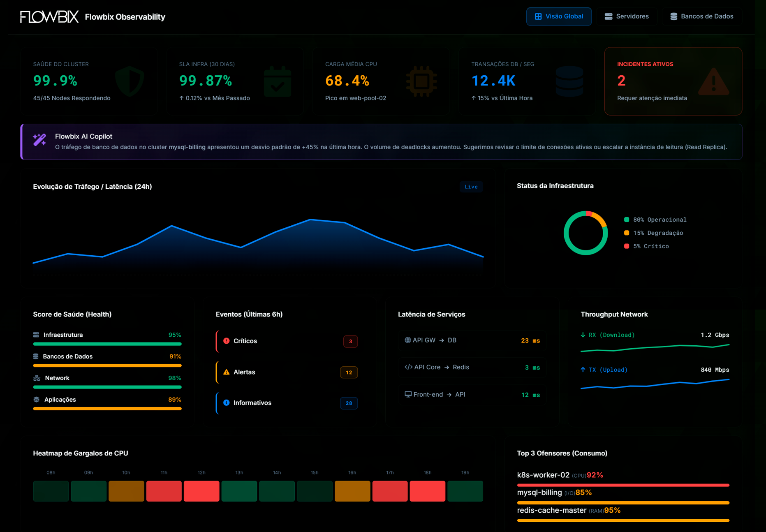Click the info icon beside Informativos
The image size is (766, 532).
coord(226,403)
